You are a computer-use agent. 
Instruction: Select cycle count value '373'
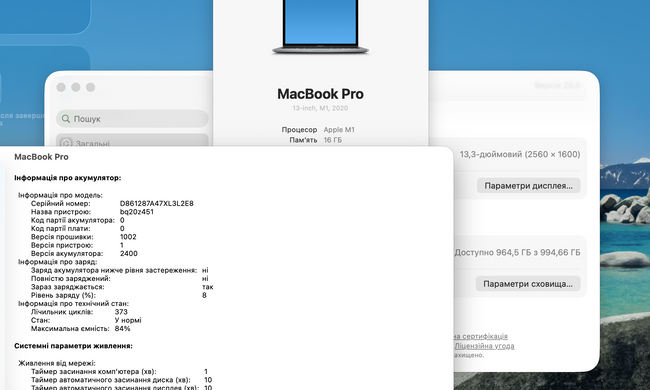121,312
